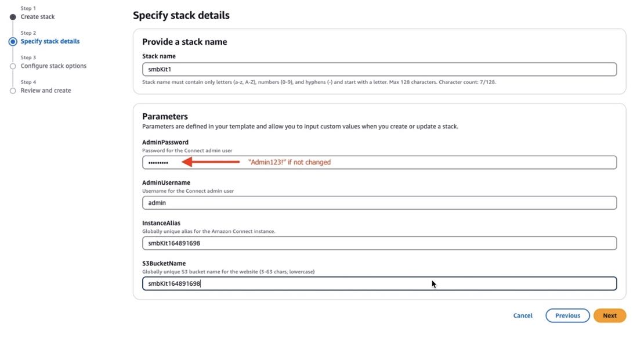
Task: Click the S3BucketName text box
Action: (379, 283)
